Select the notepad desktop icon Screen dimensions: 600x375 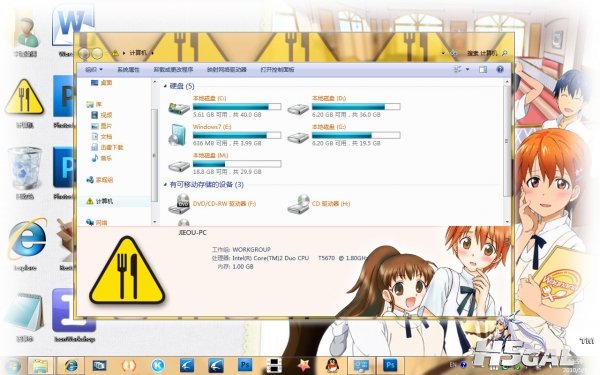[24, 311]
